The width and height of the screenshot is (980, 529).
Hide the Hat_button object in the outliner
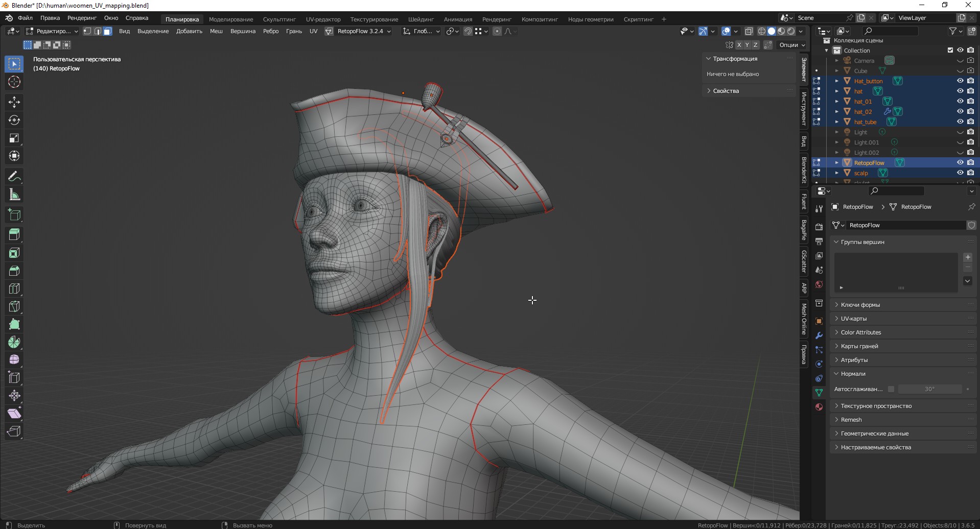click(960, 81)
